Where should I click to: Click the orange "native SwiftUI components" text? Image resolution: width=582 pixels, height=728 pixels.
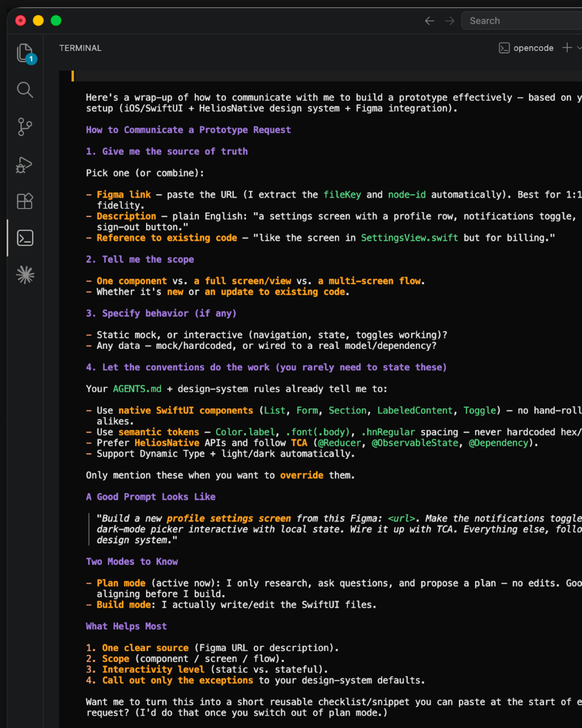[x=186, y=411]
